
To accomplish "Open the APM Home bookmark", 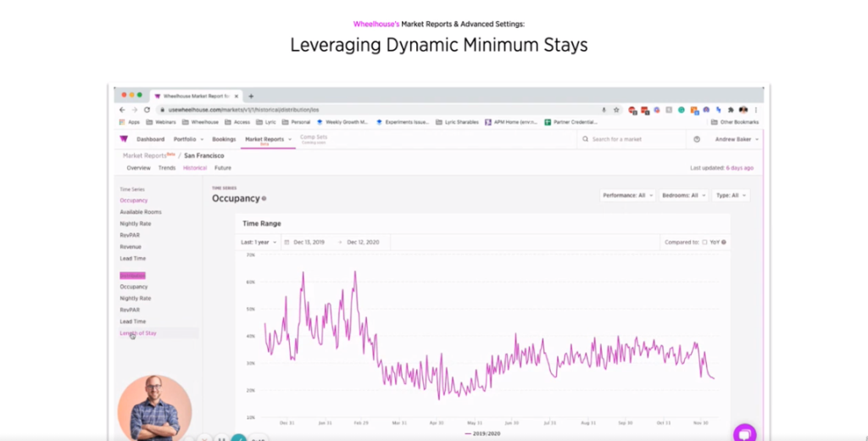I will click(511, 122).
